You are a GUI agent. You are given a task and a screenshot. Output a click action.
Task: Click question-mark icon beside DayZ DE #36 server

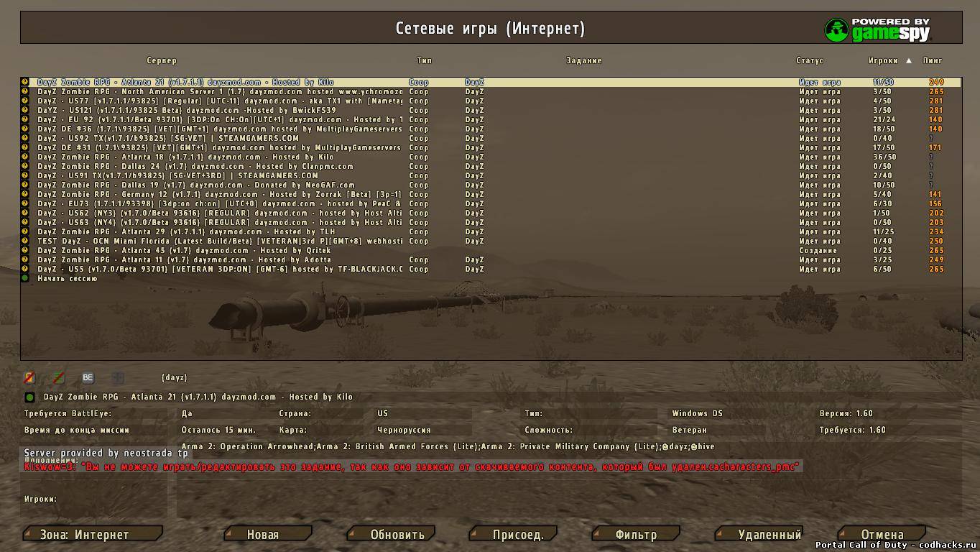25,129
